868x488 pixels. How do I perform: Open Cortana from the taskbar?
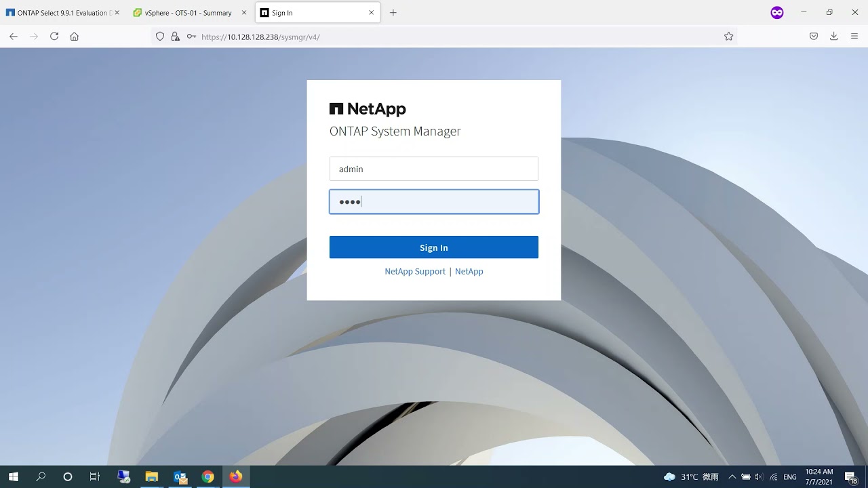68,477
